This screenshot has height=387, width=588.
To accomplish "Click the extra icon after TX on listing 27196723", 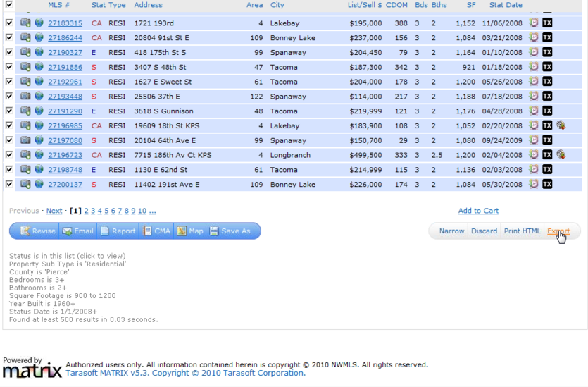I will click(561, 155).
